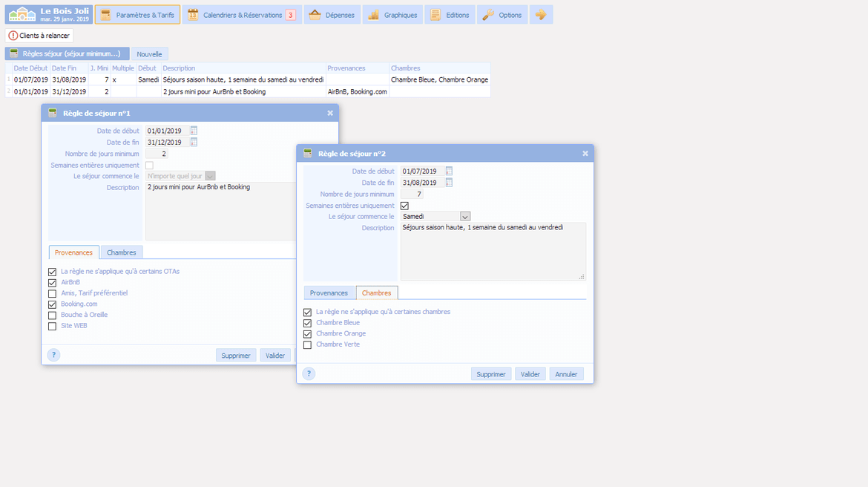Click the Le Bois Joli house logo
The height and width of the screenshot is (487, 868).
(x=22, y=14)
